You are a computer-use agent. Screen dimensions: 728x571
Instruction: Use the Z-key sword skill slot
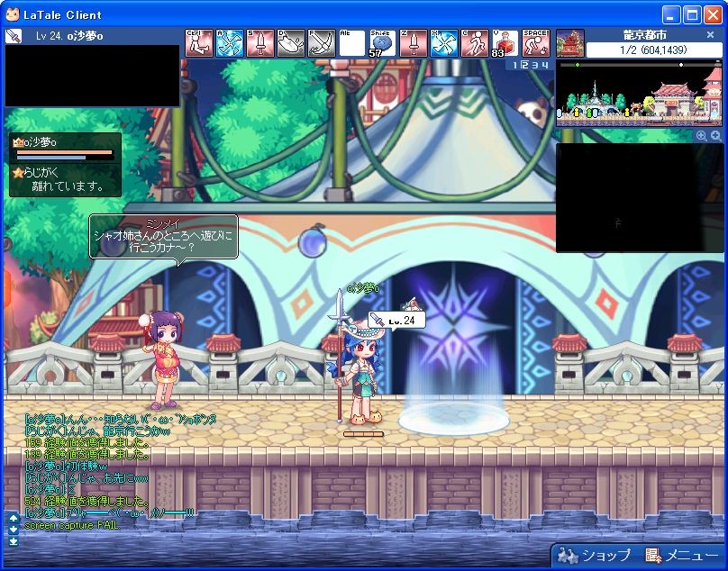414,43
